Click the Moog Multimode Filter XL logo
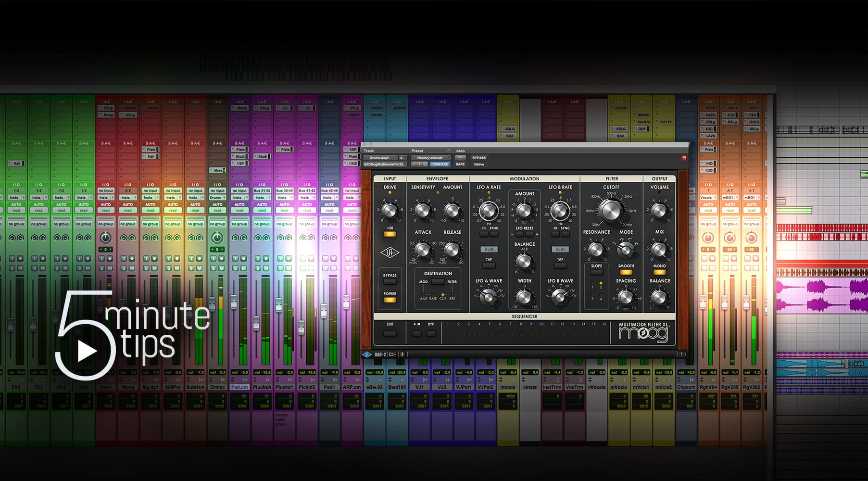Image resolution: width=868 pixels, height=481 pixels. [x=643, y=332]
